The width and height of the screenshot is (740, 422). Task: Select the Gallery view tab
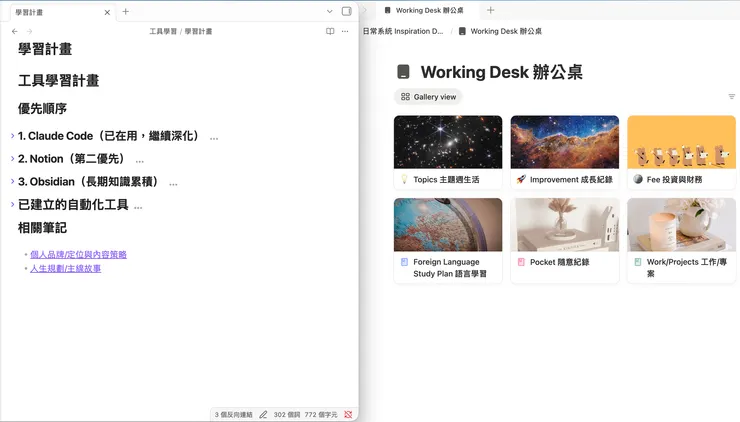[428, 97]
